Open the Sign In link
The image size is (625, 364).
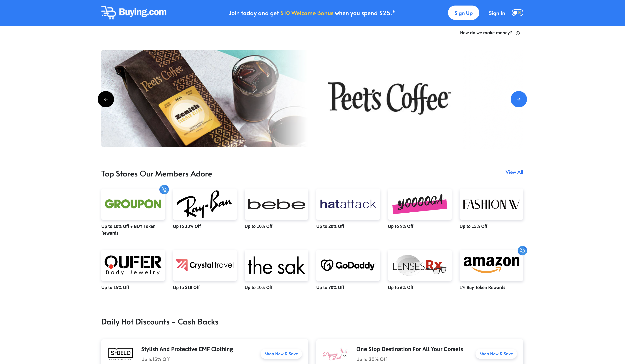pyautogui.click(x=497, y=13)
